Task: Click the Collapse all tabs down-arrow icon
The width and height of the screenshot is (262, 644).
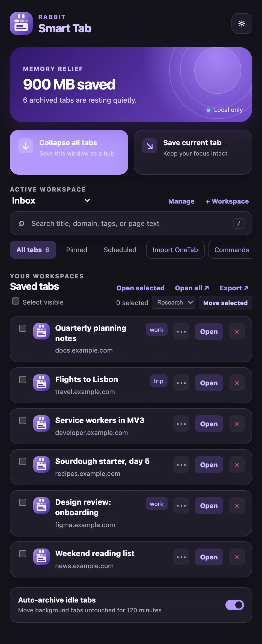Action: click(x=26, y=146)
